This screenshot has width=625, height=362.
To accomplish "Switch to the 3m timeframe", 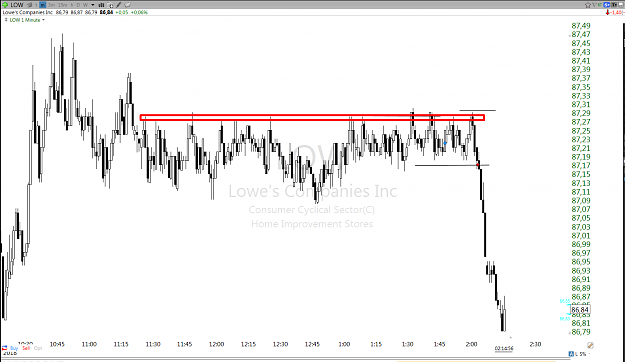I will coord(51,5).
